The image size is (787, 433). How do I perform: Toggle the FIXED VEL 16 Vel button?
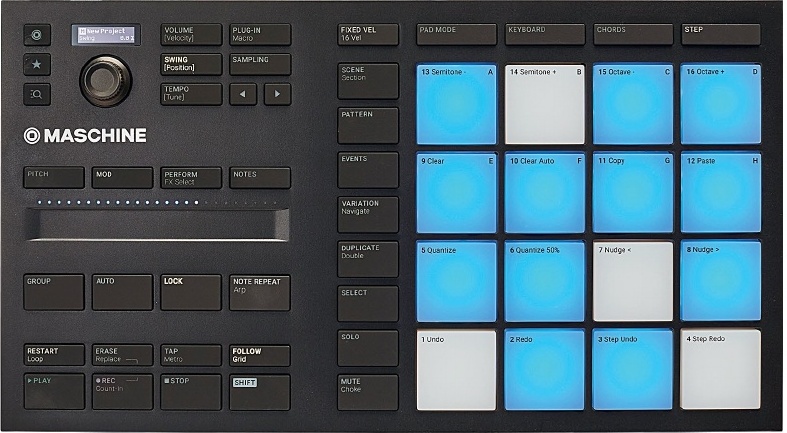click(368, 35)
